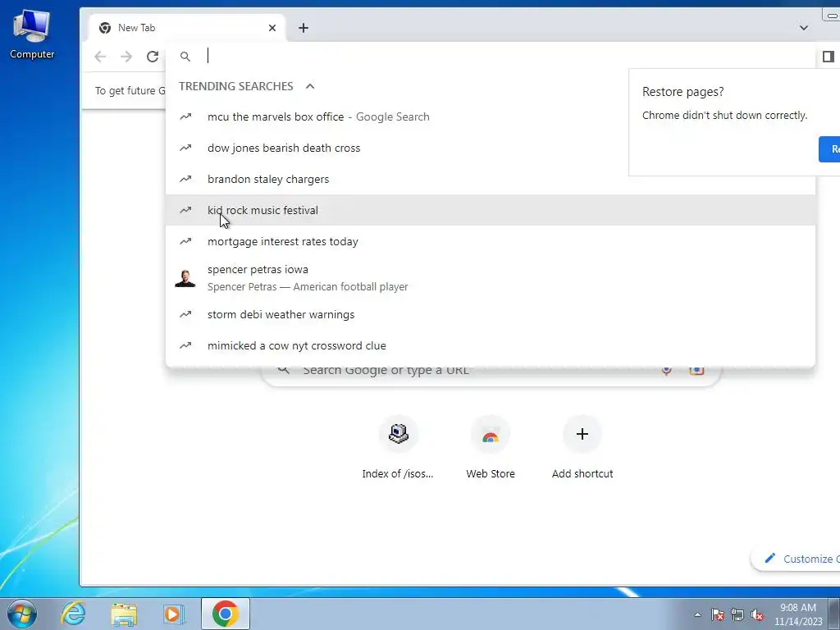Select 'mortgage interest rates today' suggestion
Viewport: 840px width, 630px height.
pyautogui.click(x=491, y=242)
